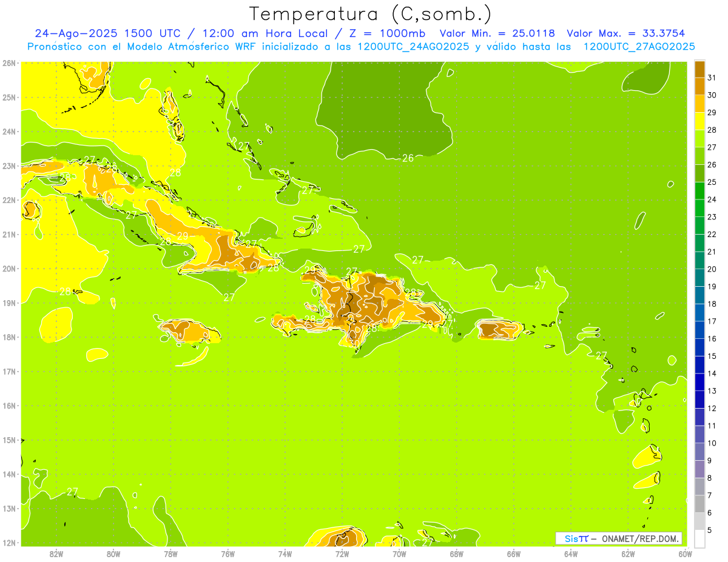Click the 26N latitude axis label

tap(9, 63)
